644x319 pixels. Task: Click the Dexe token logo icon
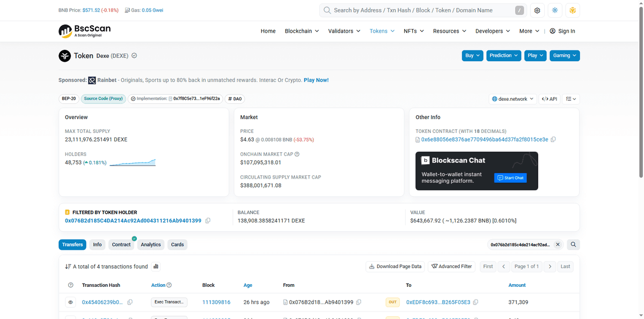click(64, 56)
